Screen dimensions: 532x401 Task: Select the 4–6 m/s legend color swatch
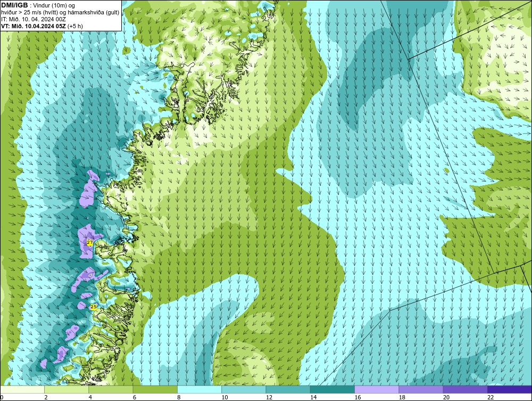click(111, 389)
